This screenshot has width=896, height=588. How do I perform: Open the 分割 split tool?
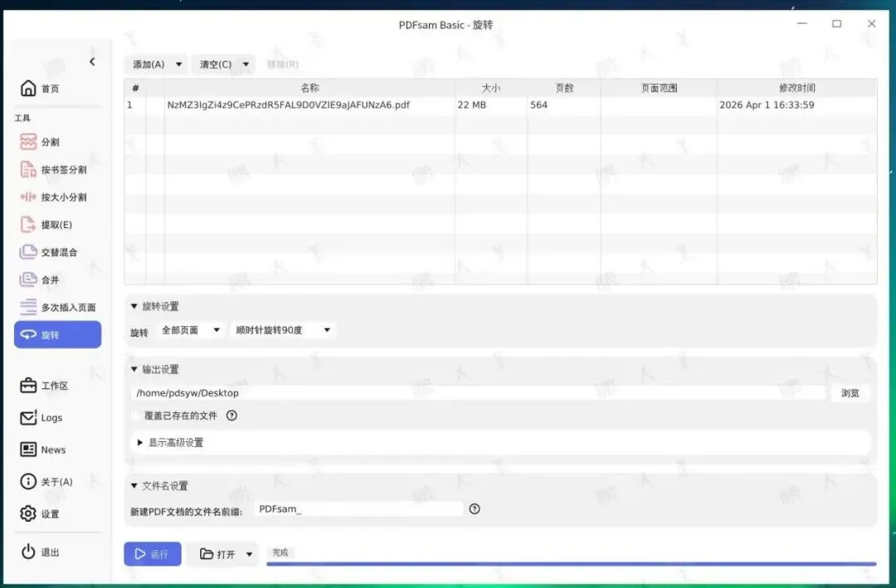coord(57,142)
